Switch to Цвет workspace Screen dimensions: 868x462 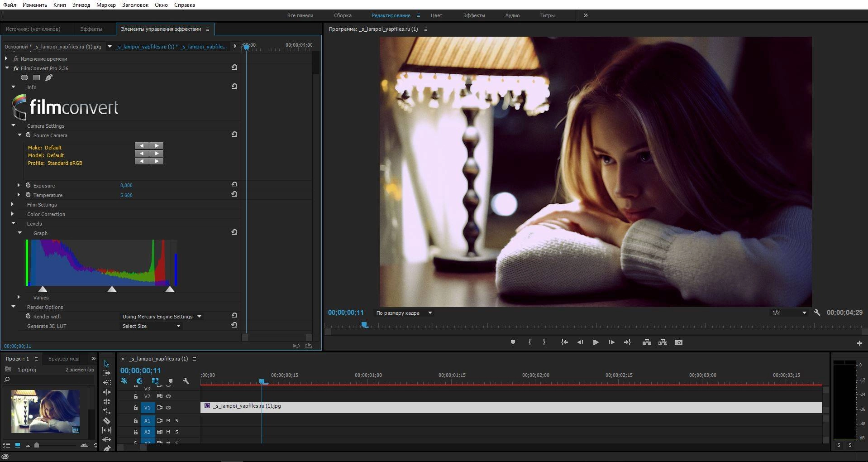click(436, 15)
